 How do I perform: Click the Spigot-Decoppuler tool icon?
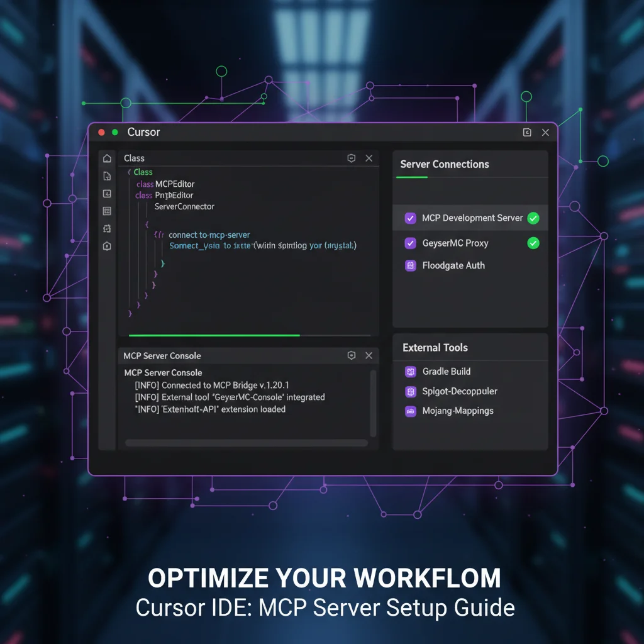[411, 392]
